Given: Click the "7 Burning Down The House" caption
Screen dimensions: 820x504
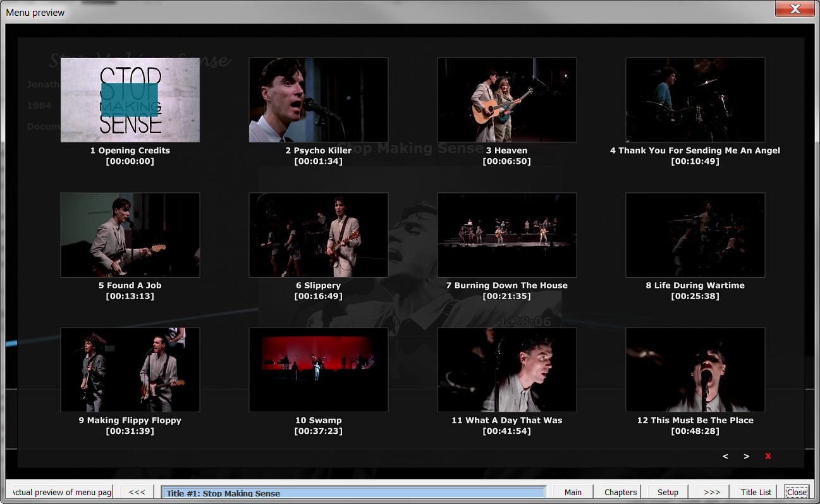Looking at the screenshot, I should (x=507, y=285).
